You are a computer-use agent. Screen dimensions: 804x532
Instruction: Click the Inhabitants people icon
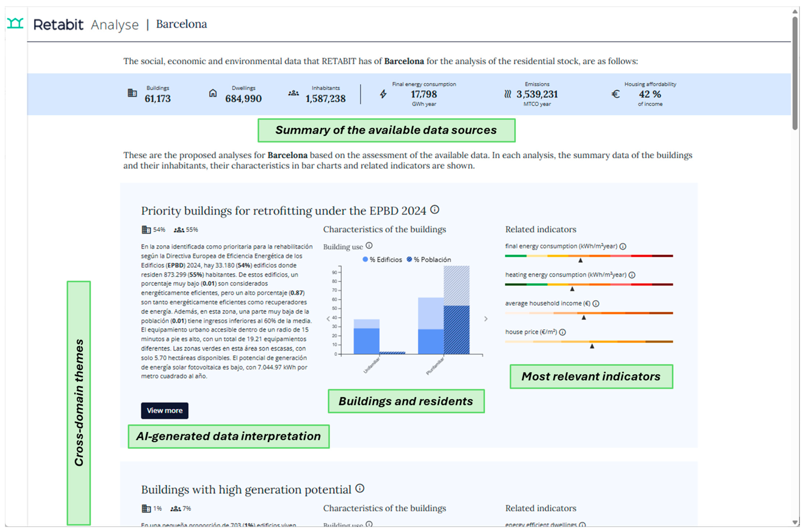[x=293, y=93]
